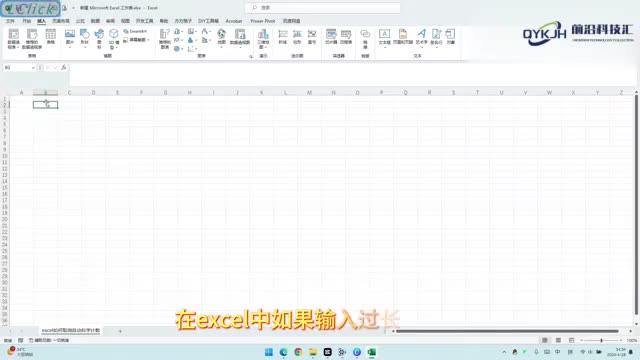This screenshot has width=640, height=360.
Task: Insert an Object
Action: (x=451, y=37)
